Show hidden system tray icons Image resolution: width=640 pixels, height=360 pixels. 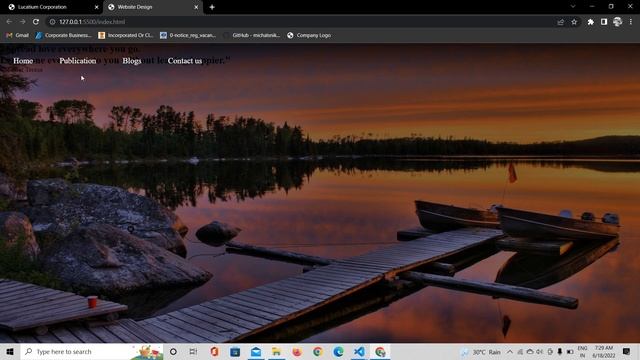click(x=510, y=352)
